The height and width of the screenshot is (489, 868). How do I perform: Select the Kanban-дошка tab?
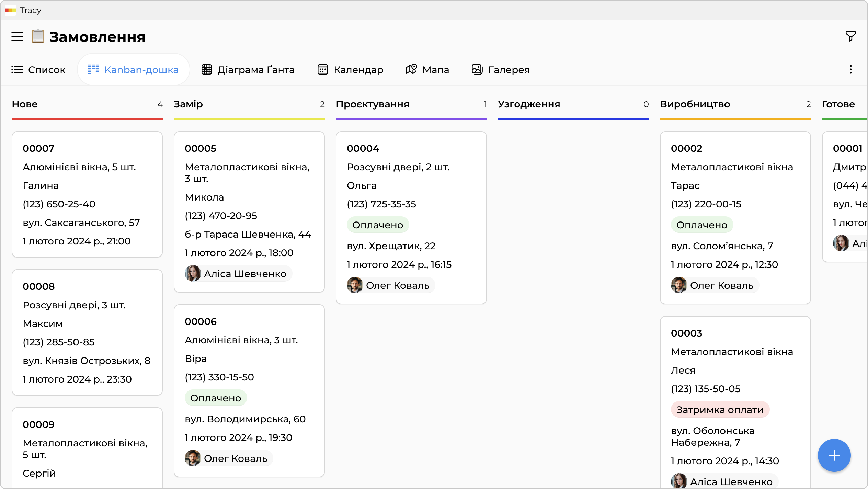133,70
